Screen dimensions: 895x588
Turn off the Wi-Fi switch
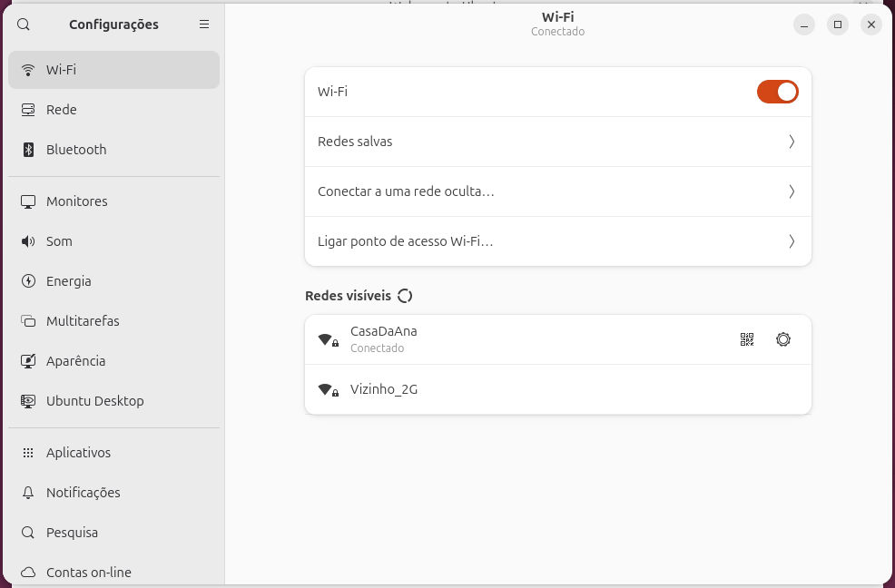(x=777, y=92)
